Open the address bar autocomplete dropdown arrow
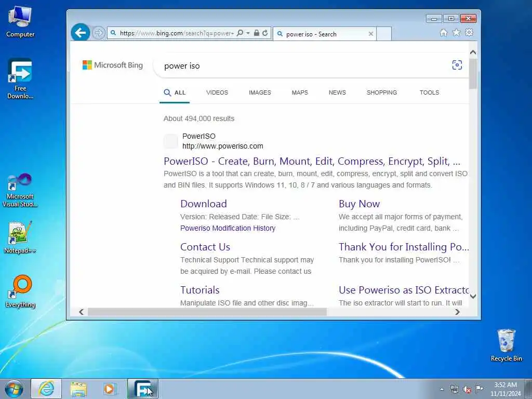Screen dimensions: 532x399 [248, 33]
